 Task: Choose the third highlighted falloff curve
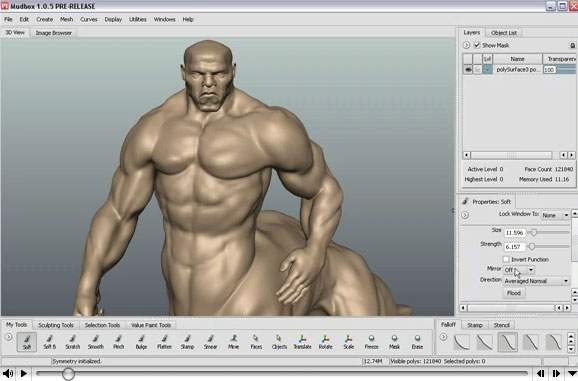(508, 342)
